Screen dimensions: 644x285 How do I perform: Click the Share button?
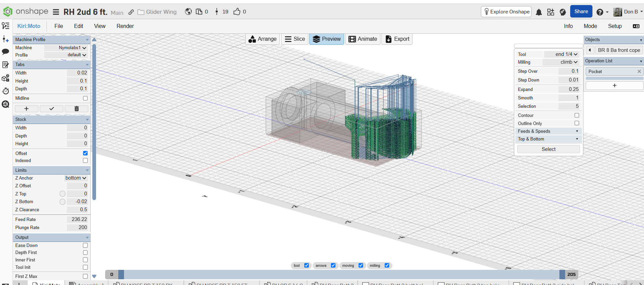(581, 11)
